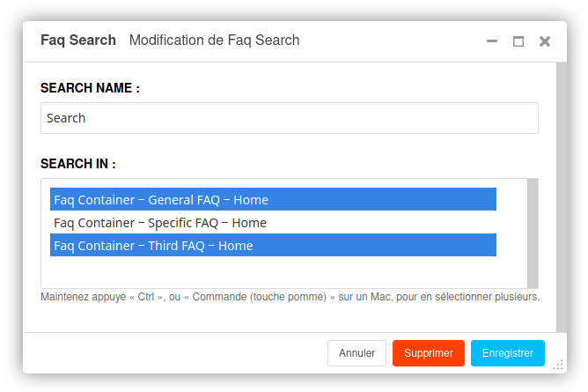The height and width of the screenshot is (392, 588).
Task: Click empty footer area left of Annuler
Action: pyautogui.click(x=175, y=353)
